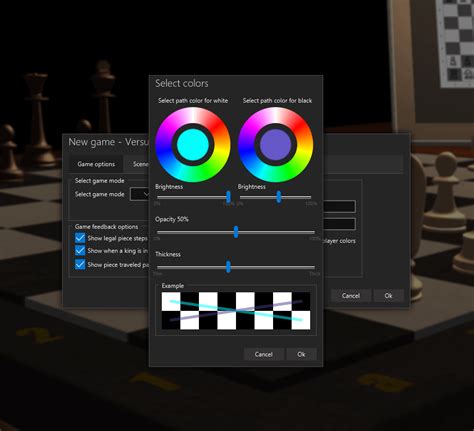
Task: Click the Select path color for white label
Action: 193,100
